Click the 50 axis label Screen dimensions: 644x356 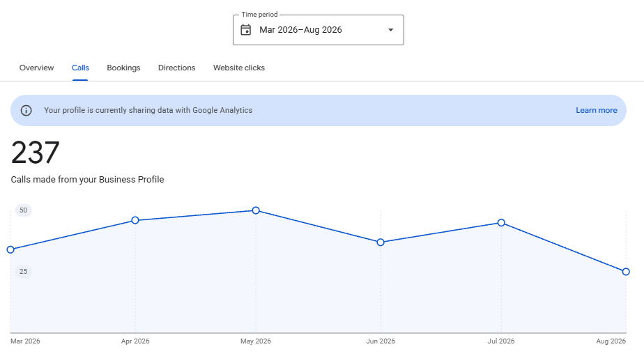(24, 210)
